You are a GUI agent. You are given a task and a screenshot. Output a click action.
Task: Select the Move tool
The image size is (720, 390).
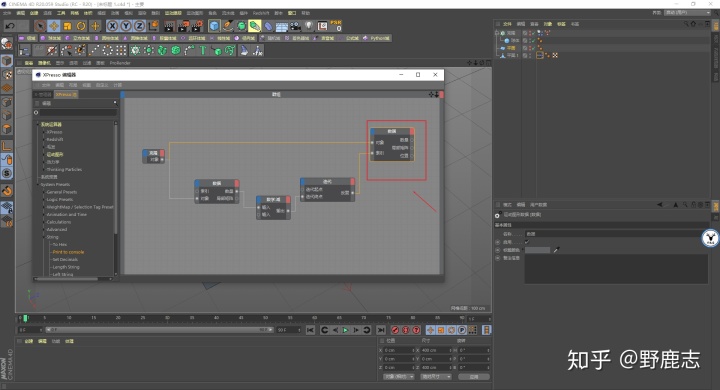point(54,26)
